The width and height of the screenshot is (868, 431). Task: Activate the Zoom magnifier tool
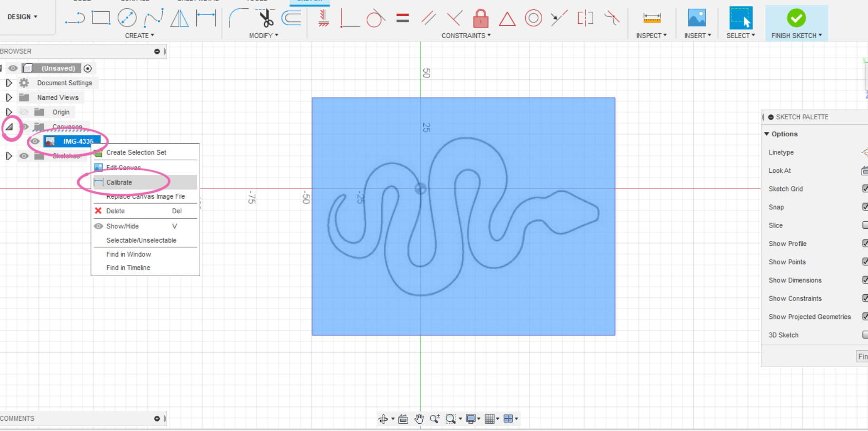[434, 419]
